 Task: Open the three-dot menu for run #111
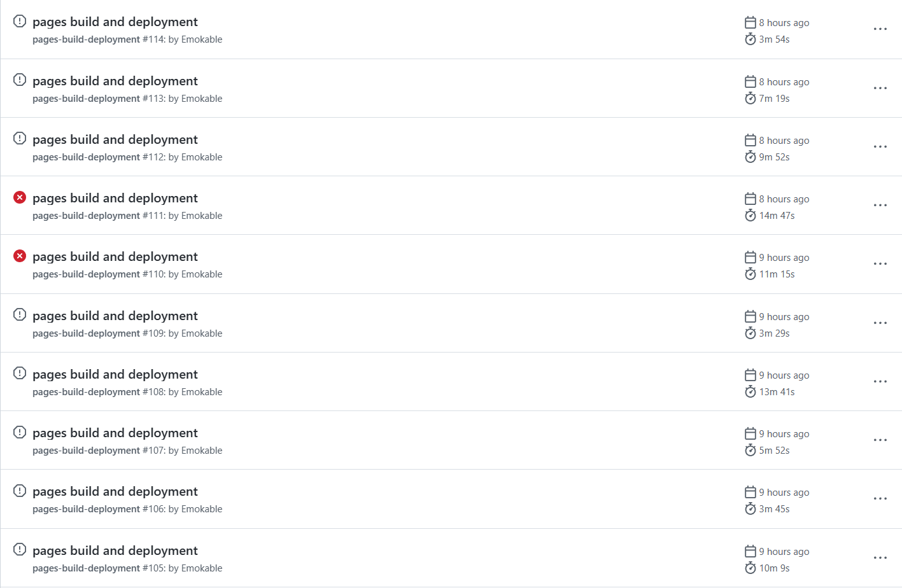click(x=880, y=206)
